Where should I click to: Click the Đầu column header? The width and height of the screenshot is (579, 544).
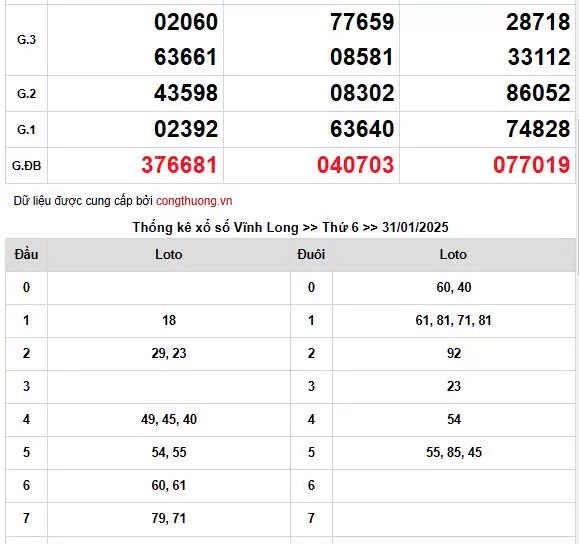tap(26, 254)
